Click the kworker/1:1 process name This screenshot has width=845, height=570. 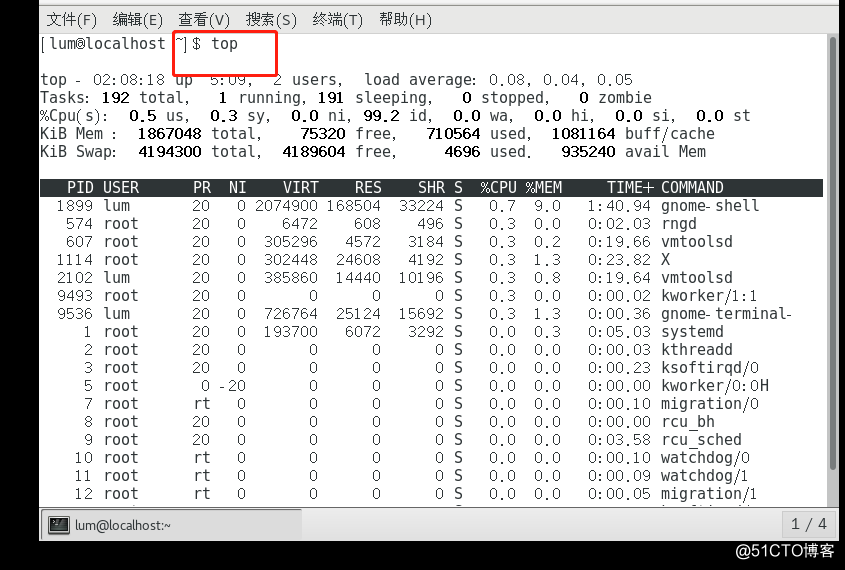709,296
